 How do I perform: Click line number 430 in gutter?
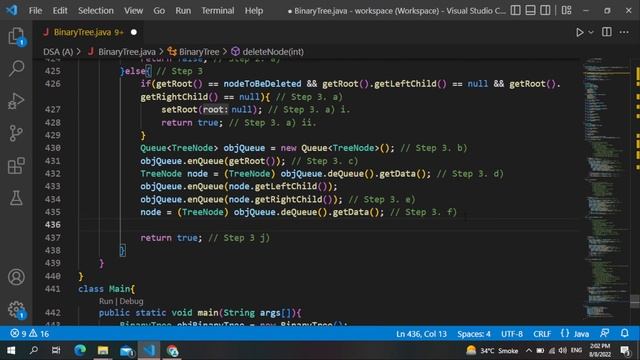tap(53, 148)
